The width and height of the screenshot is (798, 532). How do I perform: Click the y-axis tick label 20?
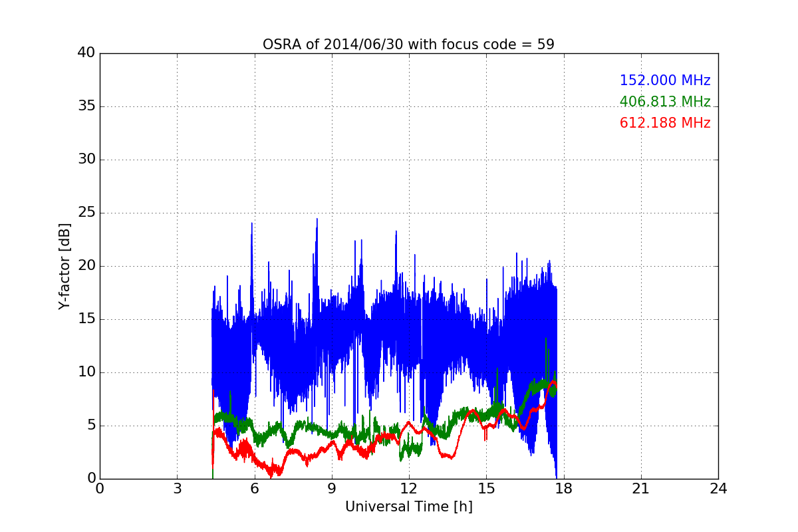pos(86,266)
